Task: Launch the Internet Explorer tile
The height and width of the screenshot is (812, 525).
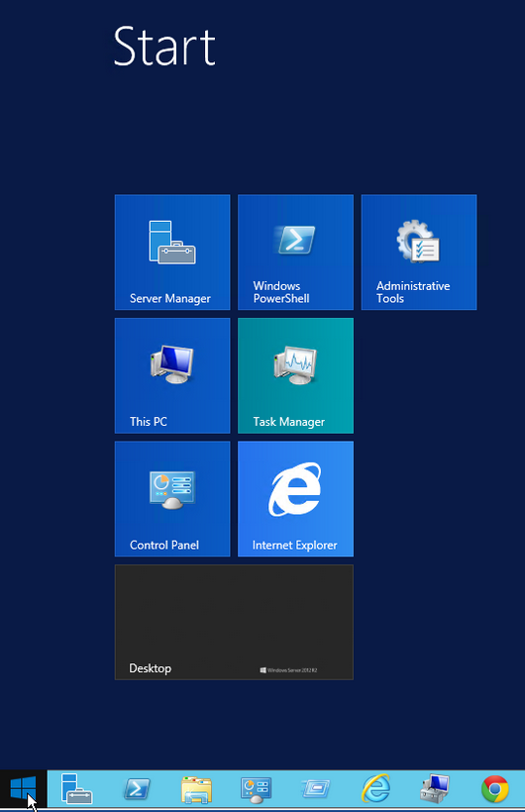Action: point(295,499)
